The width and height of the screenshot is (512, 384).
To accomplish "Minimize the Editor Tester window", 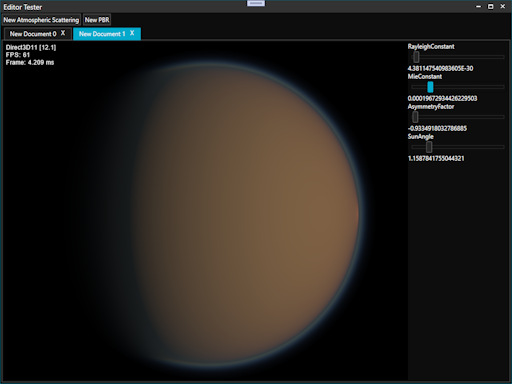I will click(478, 6).
